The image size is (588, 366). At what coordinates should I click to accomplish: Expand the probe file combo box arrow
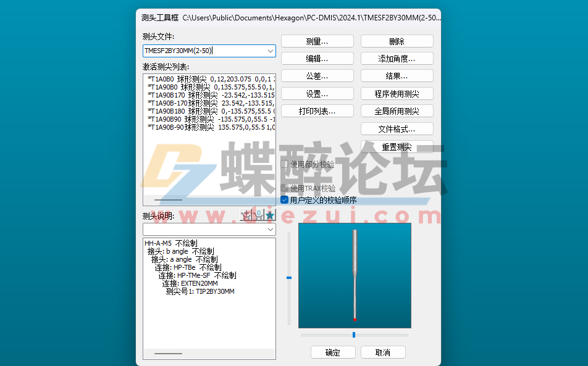(x=270, y=51)
